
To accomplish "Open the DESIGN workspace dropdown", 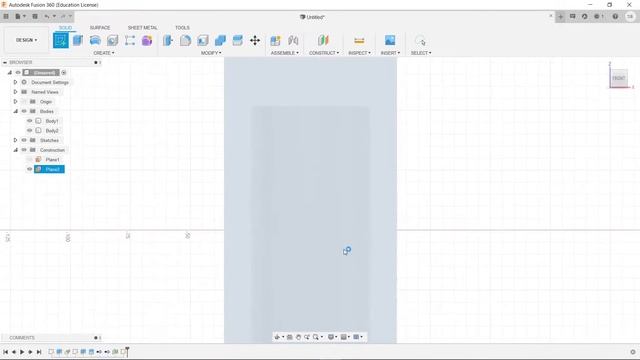I will 27,40.
